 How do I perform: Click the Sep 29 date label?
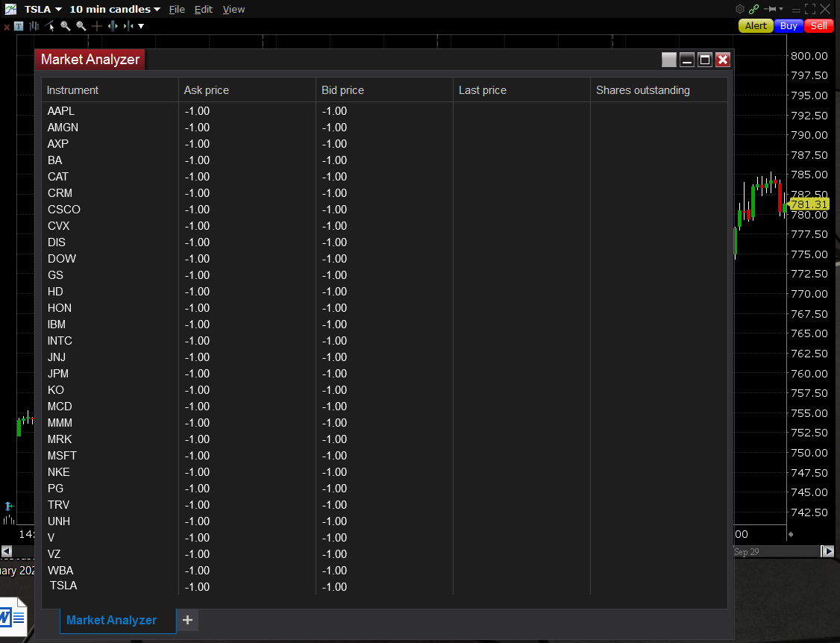pos(747,552)
